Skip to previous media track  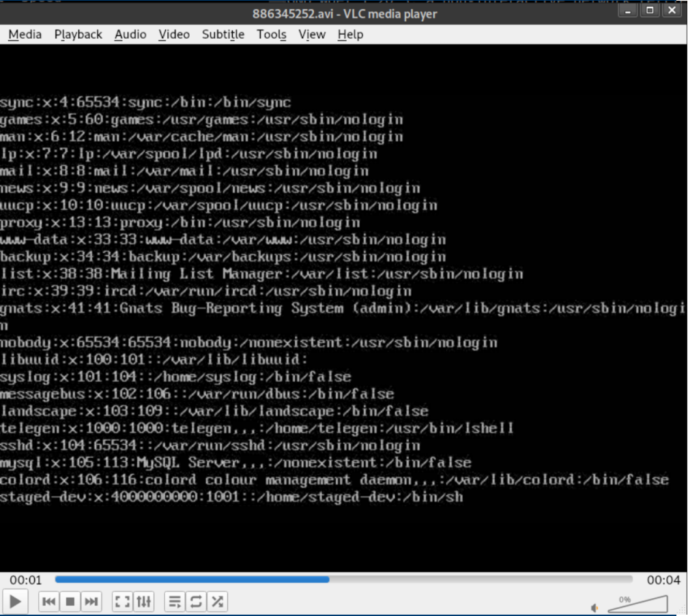48,602
